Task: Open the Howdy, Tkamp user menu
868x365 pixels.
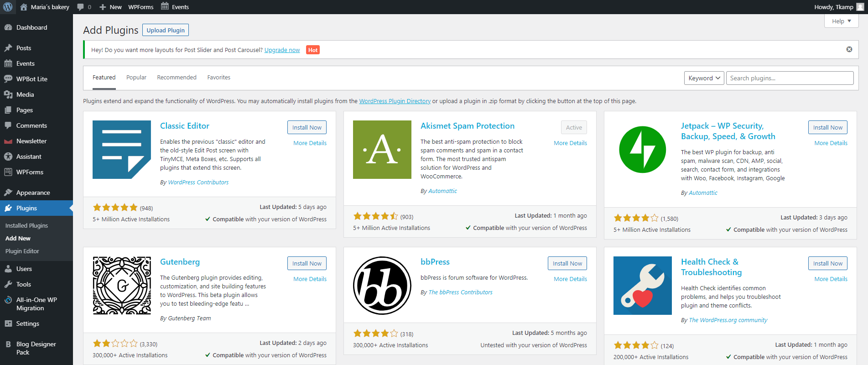Action: tap(838, 7)
